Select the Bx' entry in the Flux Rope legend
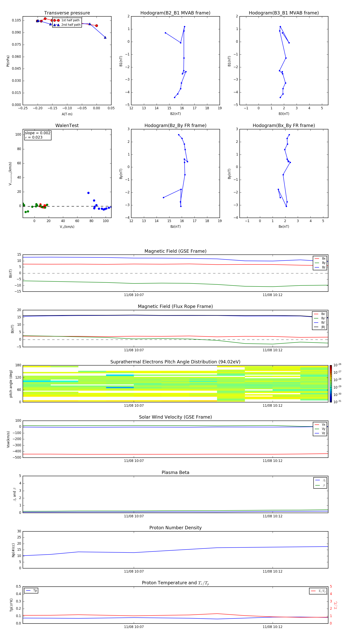The image size is (351, 644). [x=320, y=314]
